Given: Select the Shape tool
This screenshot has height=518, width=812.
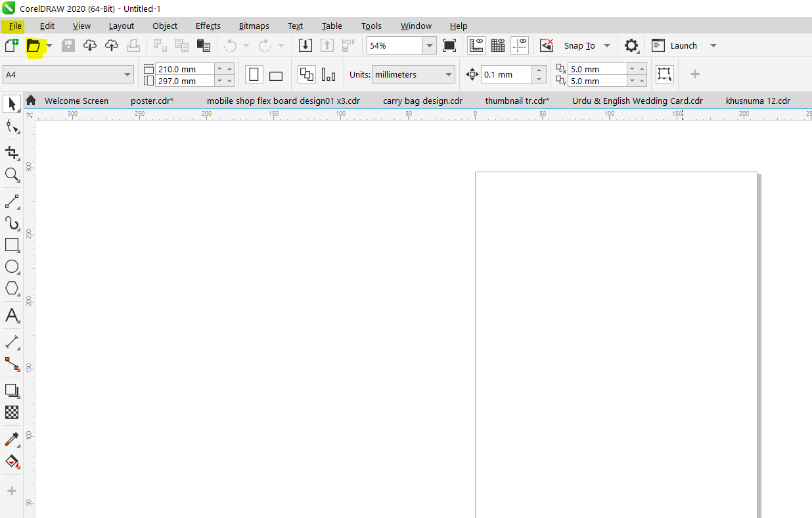Looking at the screenshot, I should pos(11,126).
